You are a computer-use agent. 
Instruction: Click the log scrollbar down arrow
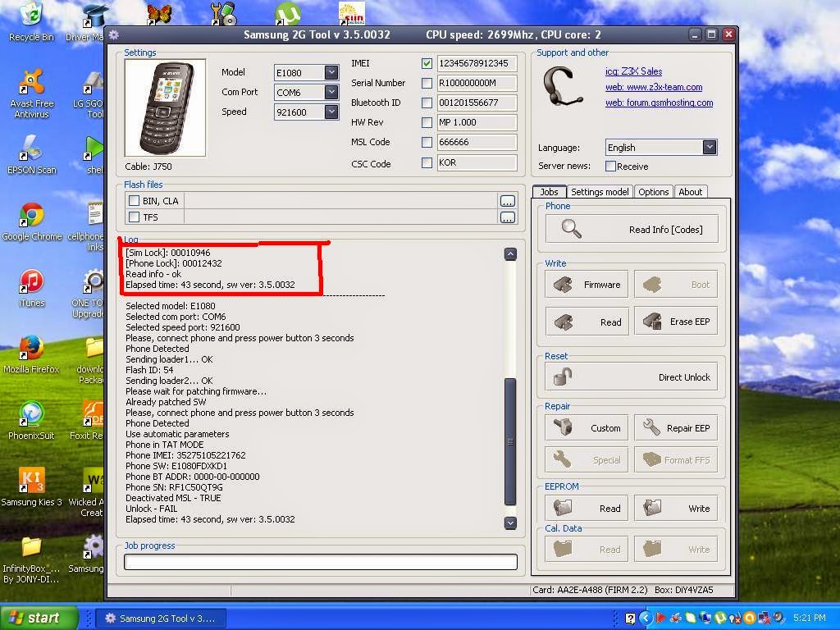510,523
